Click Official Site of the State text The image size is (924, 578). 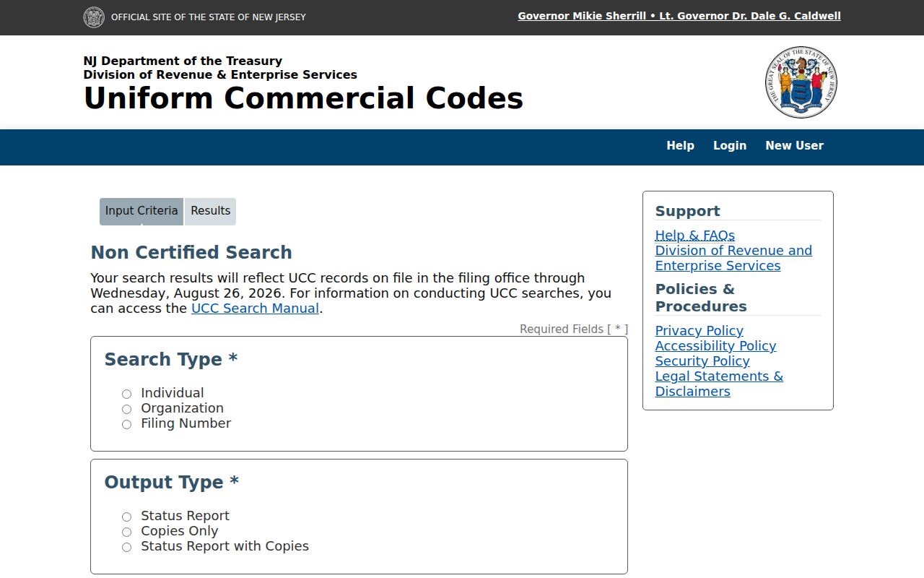pyautogui.click(x=209, y=17)
